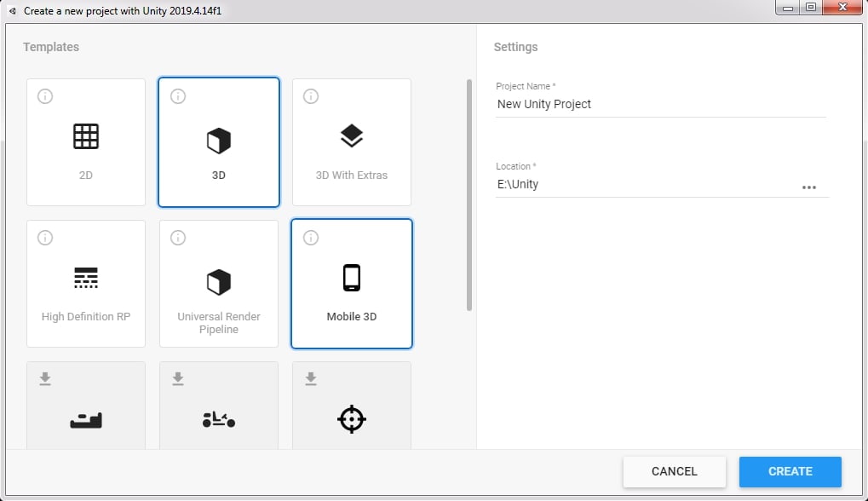This screenshot has height=501, width=868.
Task: Download the karting template
Action: pos(178,378)
